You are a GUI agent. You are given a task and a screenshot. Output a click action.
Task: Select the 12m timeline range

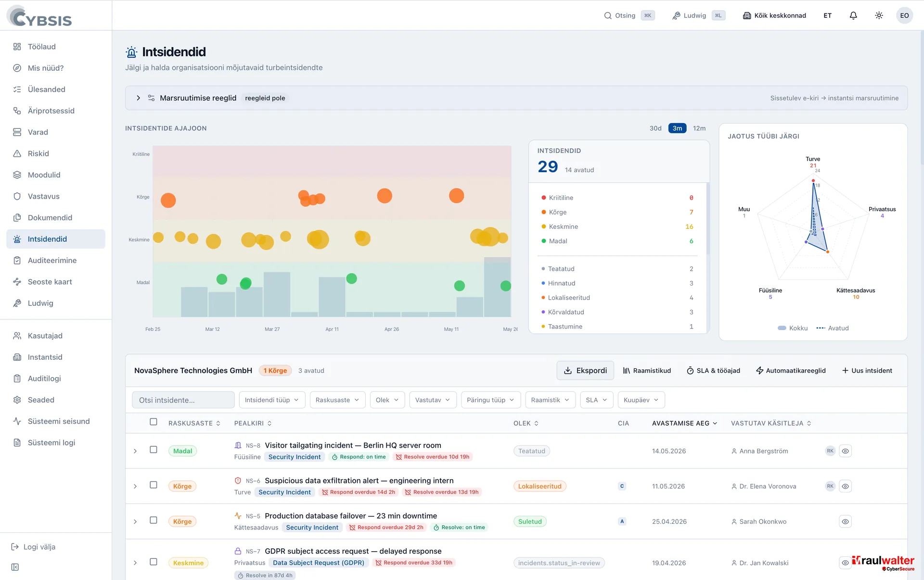(699, 128)
